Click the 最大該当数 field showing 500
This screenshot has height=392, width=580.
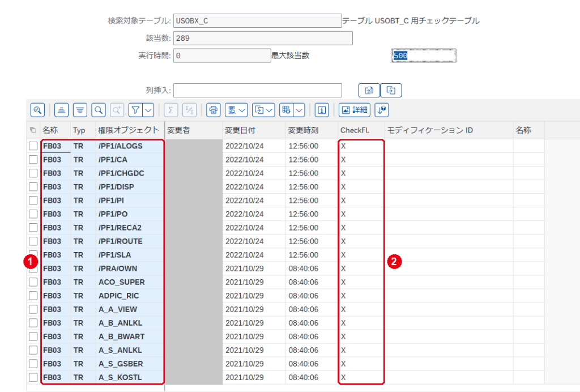click(424, 56)
